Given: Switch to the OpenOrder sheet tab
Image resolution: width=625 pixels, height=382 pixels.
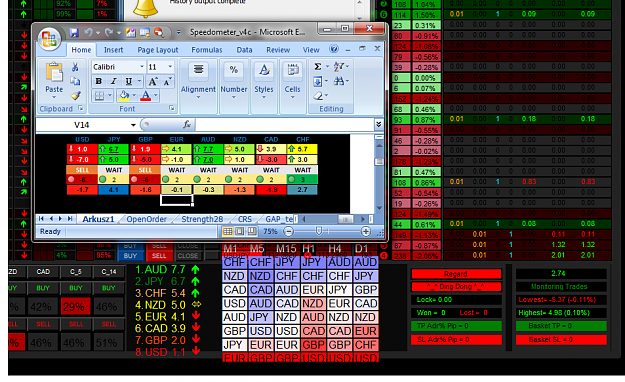Looking at the screenshot, I should click(147, 219).
